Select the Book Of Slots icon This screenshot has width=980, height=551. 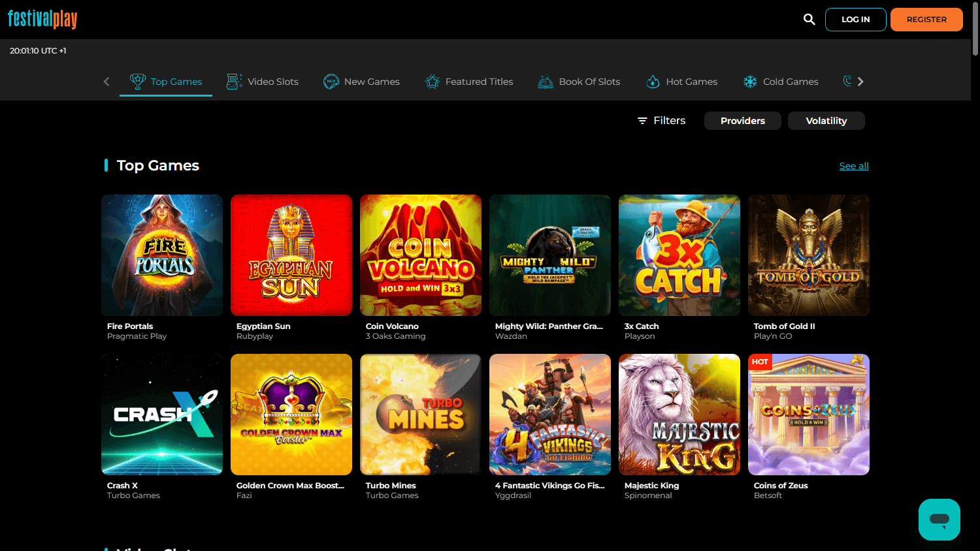[x=545, y=81]
